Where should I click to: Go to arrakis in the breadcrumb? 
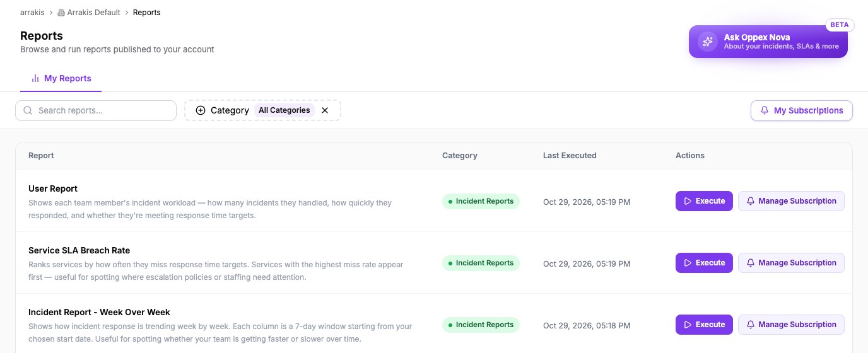[32, 13]
